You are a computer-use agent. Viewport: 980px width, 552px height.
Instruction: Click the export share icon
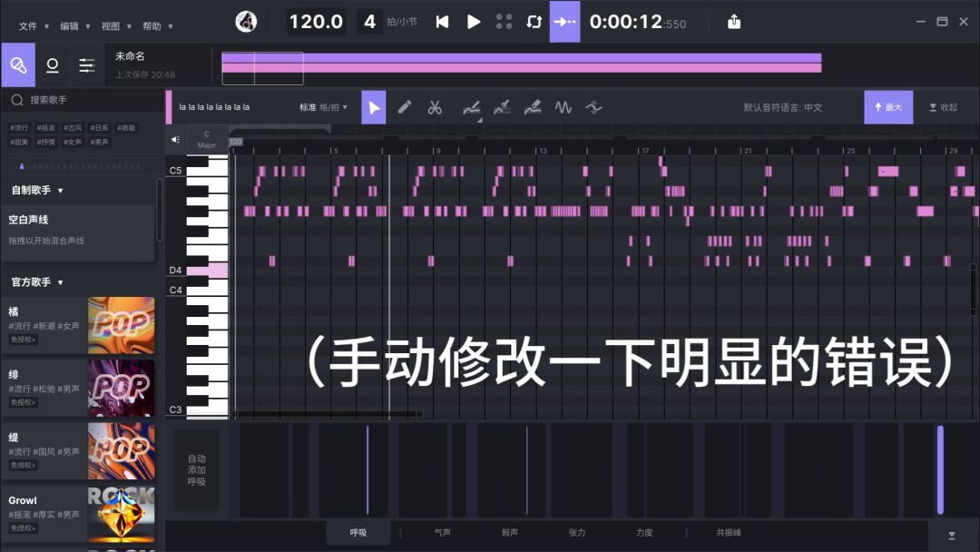click(x=734, y=22)
